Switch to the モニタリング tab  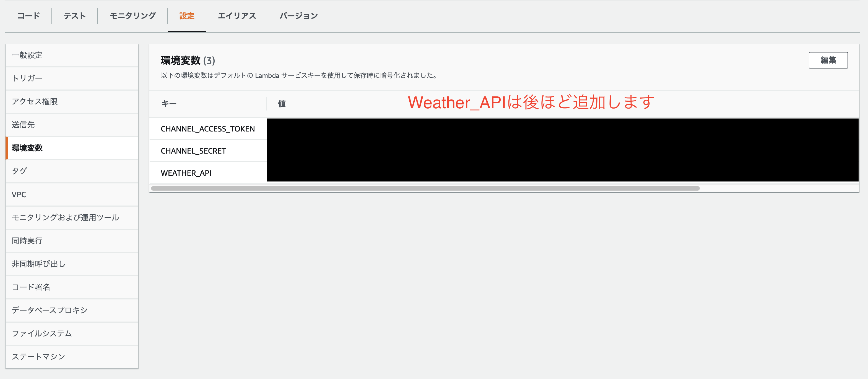coord(132,15)
